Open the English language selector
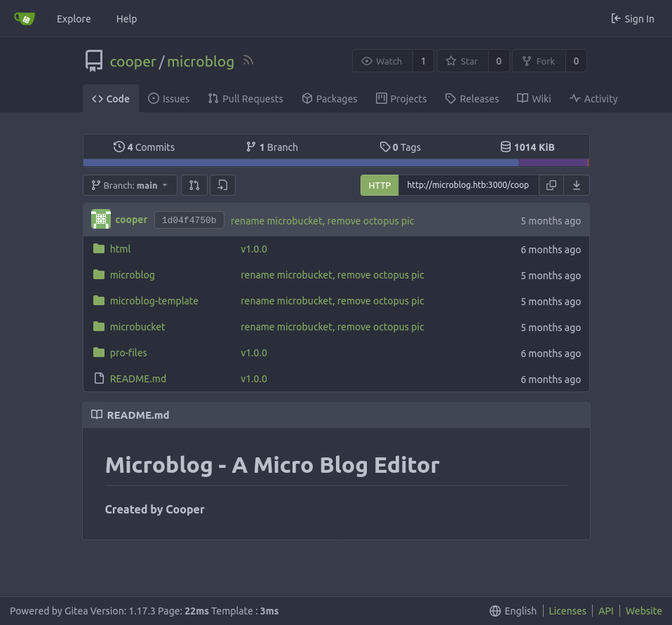672x625 pixels. click(x=513, y=611)
